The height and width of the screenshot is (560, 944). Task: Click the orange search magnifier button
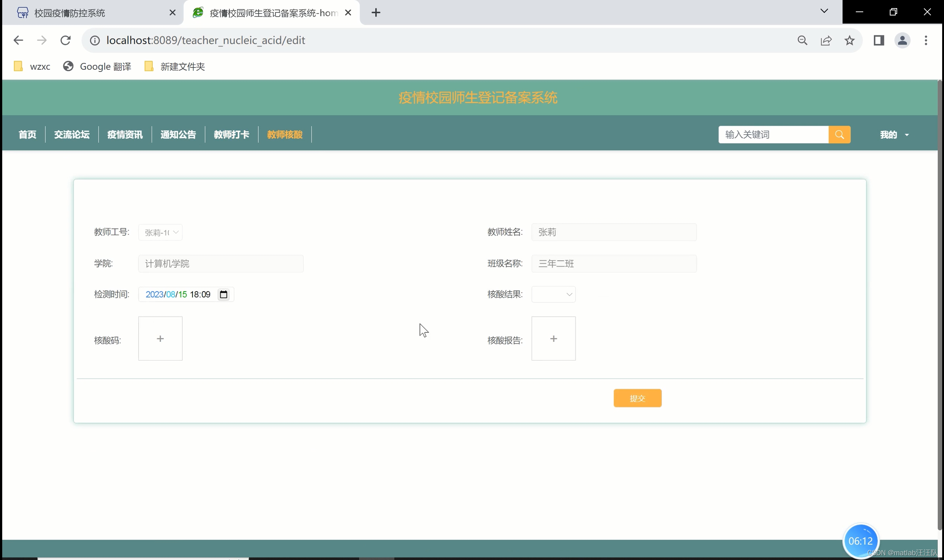[x=839, y=135]
